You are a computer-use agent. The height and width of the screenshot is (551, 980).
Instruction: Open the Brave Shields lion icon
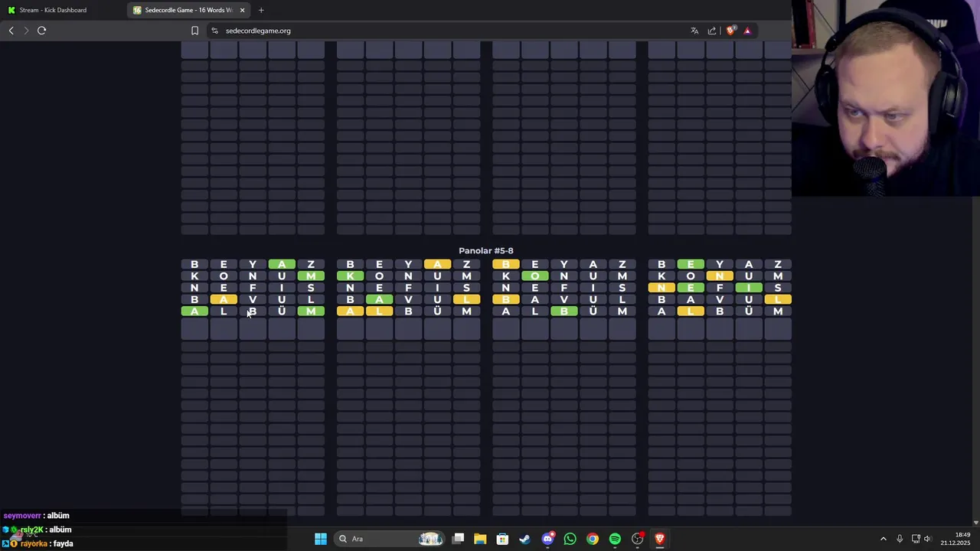[731, 31]
